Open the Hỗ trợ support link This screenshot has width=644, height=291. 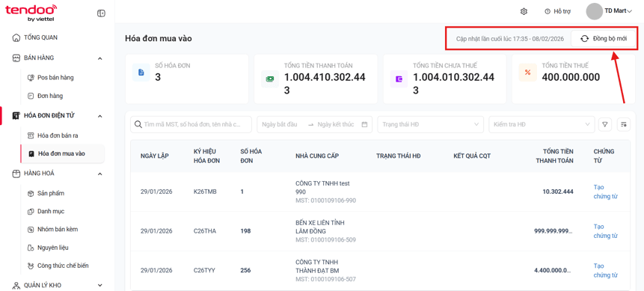click(558, 11)
